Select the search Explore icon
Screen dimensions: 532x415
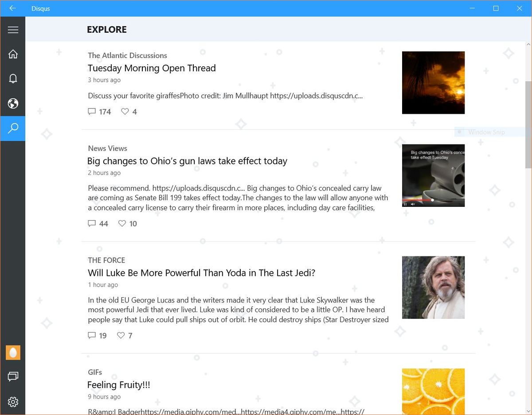point(13,128)
